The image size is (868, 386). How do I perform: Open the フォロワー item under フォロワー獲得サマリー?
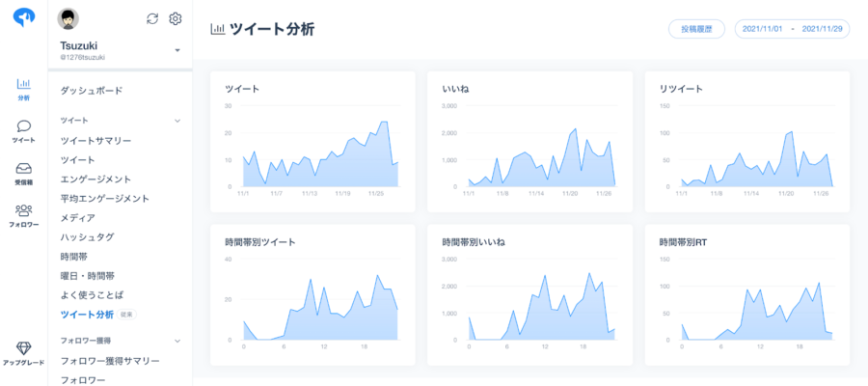pyautogui.click(x=83, y=380)
